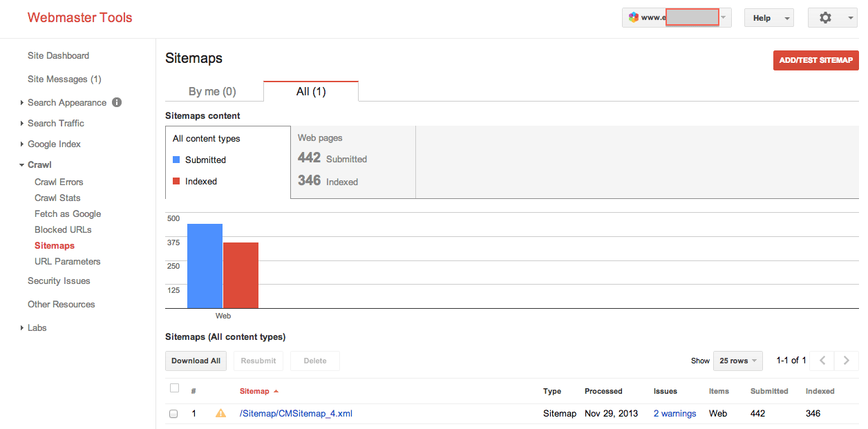Image resolution: width=868 pixels, height=429 pixels.
Task: Click the site favicon in site selector
Action: tap(633, 18)
